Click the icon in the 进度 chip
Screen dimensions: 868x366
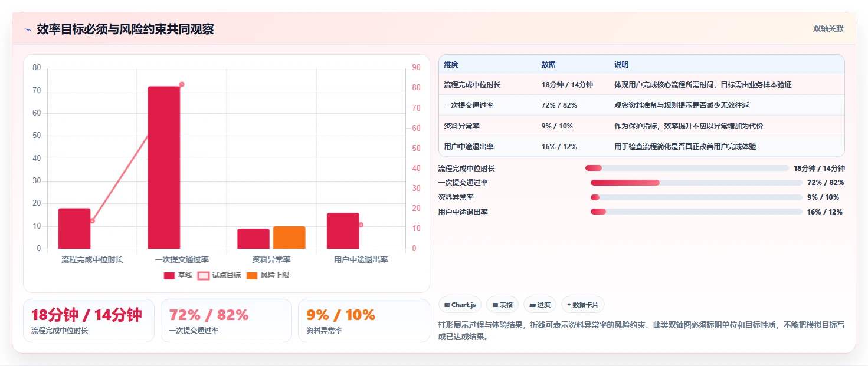tap(532, 305)
